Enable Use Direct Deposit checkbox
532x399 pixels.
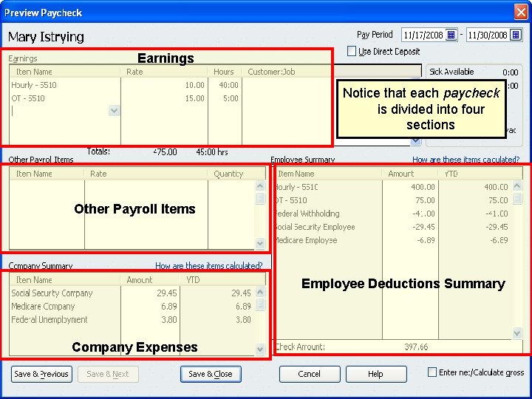[x=352, y=51]
